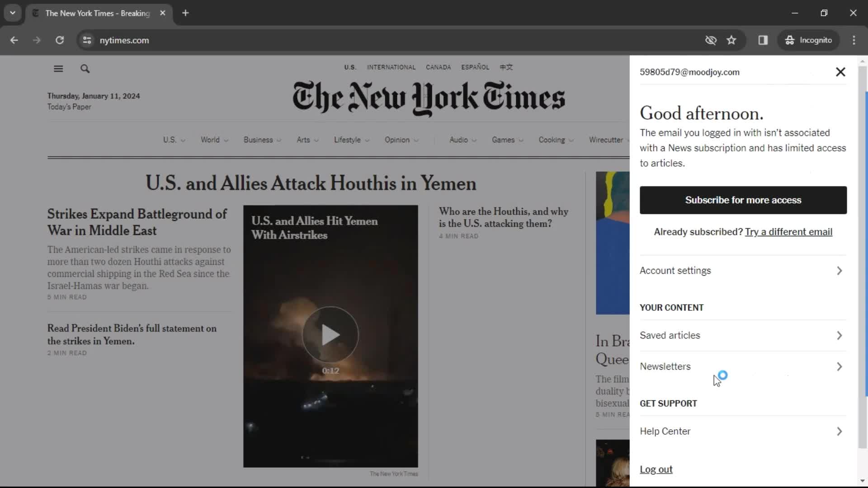Open the Wirecutter nav item
The image size is (868, 488).
606,140
